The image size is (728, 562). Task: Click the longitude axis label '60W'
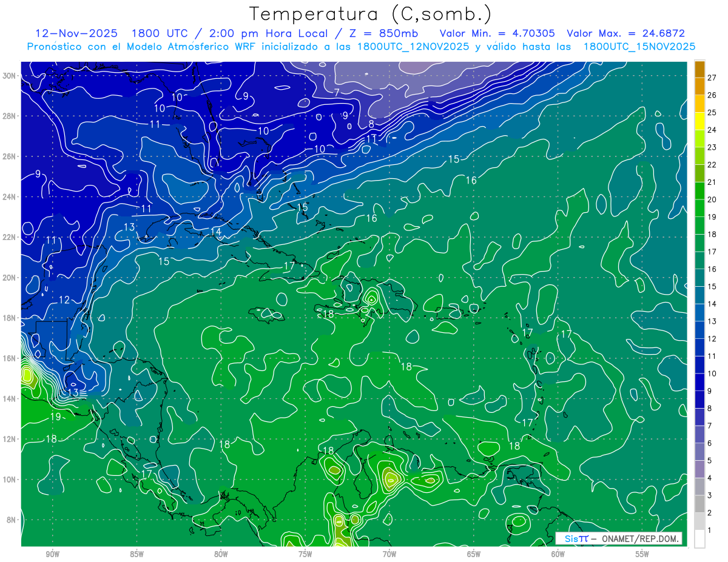558,554
